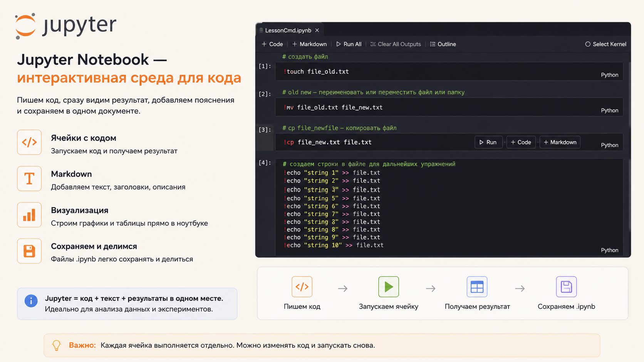Click the Markdown feature heading in the left list

click(71, 174)
